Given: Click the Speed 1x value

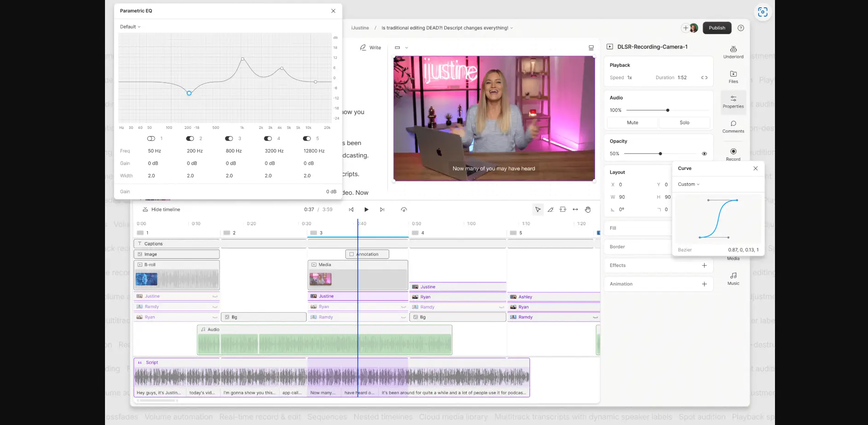Looking at the screenshot, I should (629, 77).
